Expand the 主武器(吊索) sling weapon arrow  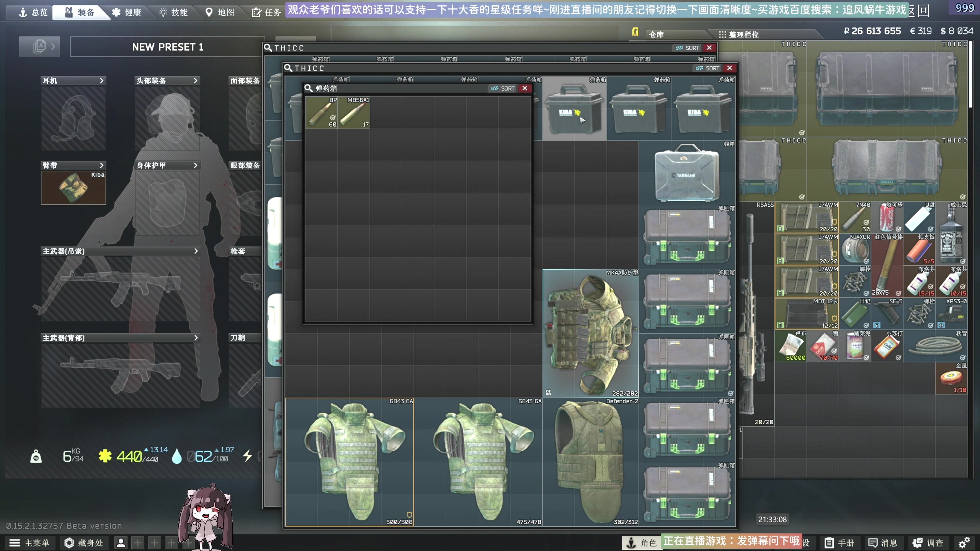pyautogui.click(x=196, y=251)
